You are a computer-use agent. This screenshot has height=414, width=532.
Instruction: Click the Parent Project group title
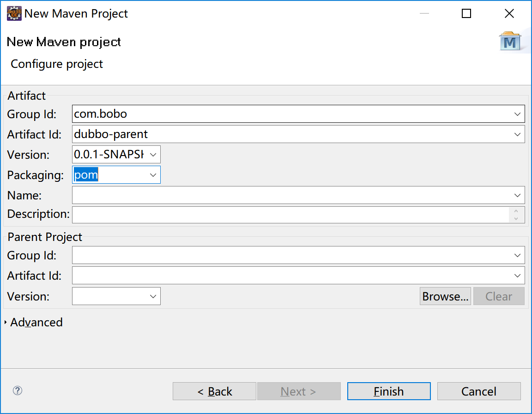45,237
